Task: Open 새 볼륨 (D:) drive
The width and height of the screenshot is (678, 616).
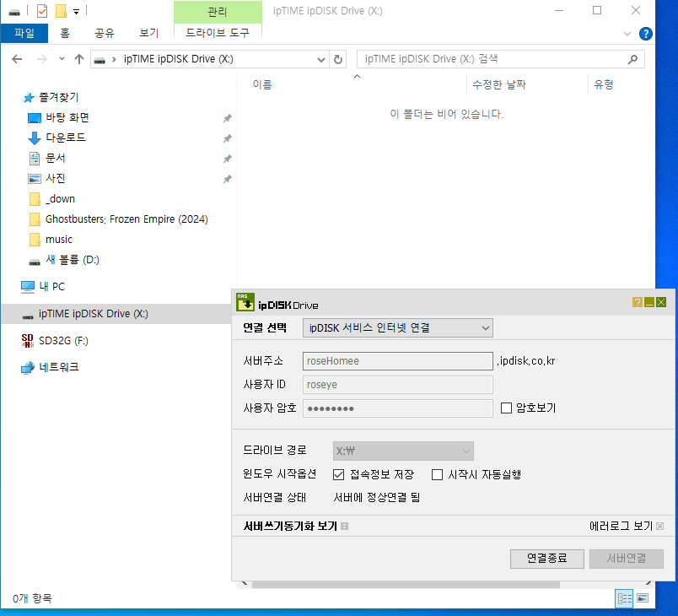Action: pyautogui.click(x=73, y=260)
